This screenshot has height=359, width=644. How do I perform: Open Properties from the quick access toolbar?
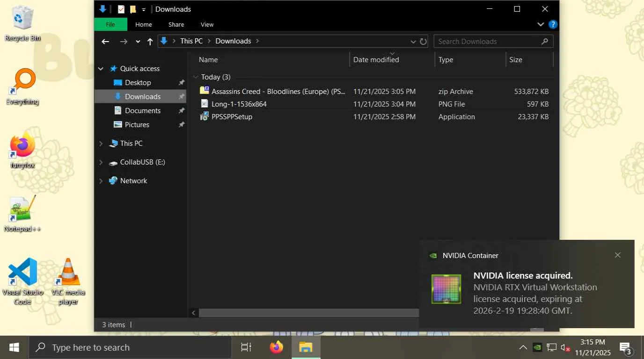point(121,9)
